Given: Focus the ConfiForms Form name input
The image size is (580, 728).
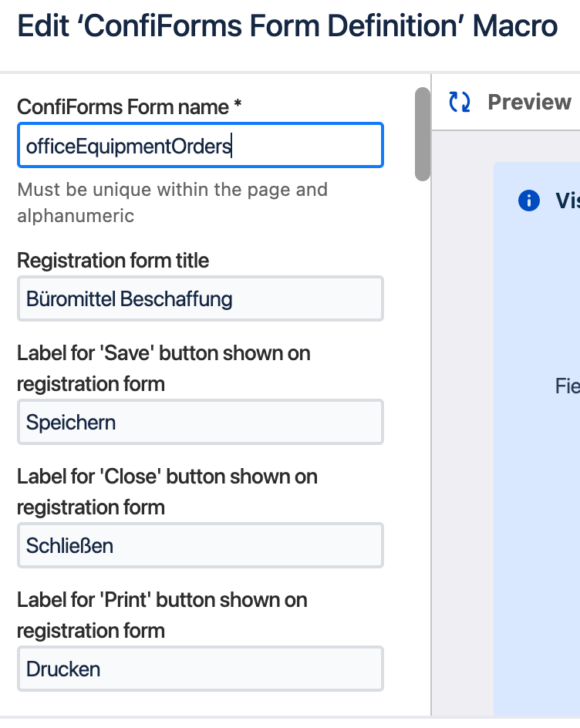Looking at the screenshot, I should [x=200, y=146].
